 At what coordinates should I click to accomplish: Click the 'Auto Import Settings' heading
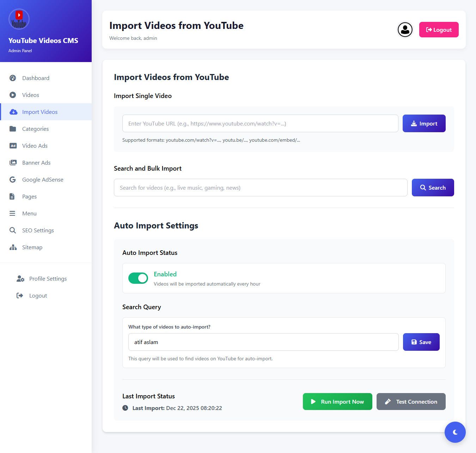pos(156,226)
